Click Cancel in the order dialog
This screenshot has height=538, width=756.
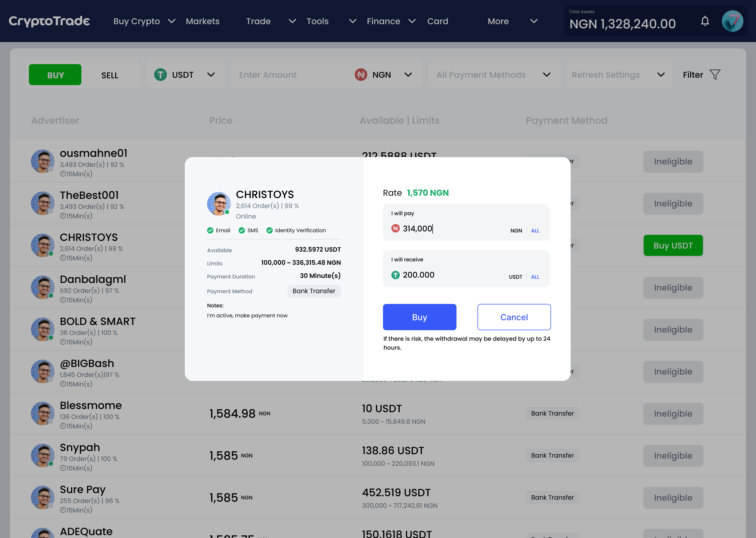click(514, 317)
